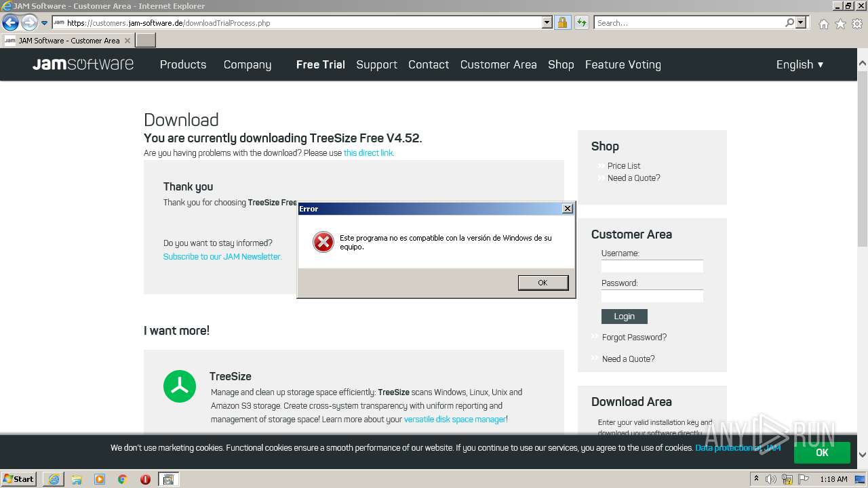Focus the Username input field
This screenshot has height=488, width=868.
tap(652, 266)
